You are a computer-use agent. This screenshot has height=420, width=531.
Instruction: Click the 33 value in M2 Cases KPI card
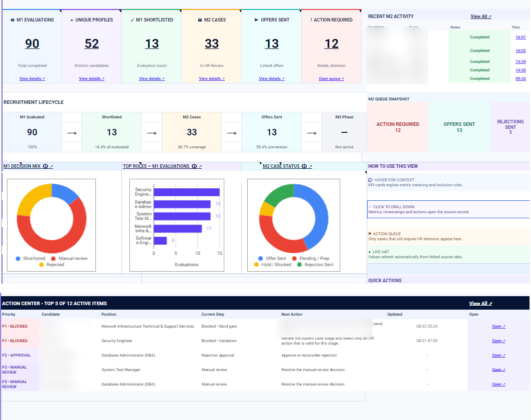coord(212,43)
